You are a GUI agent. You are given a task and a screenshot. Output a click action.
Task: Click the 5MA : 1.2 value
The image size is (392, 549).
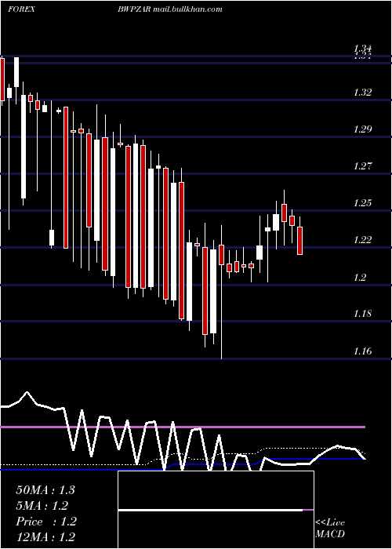point(42,506)
